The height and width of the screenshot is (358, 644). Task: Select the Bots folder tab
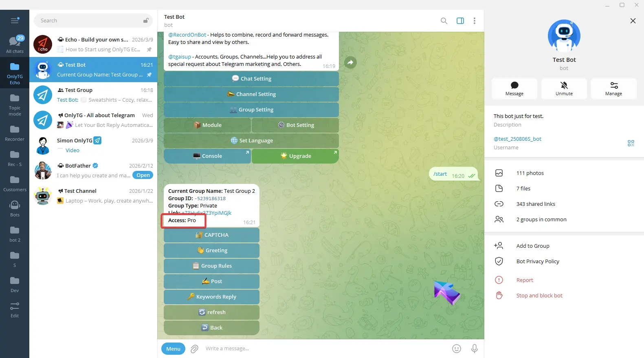(15, 209)
